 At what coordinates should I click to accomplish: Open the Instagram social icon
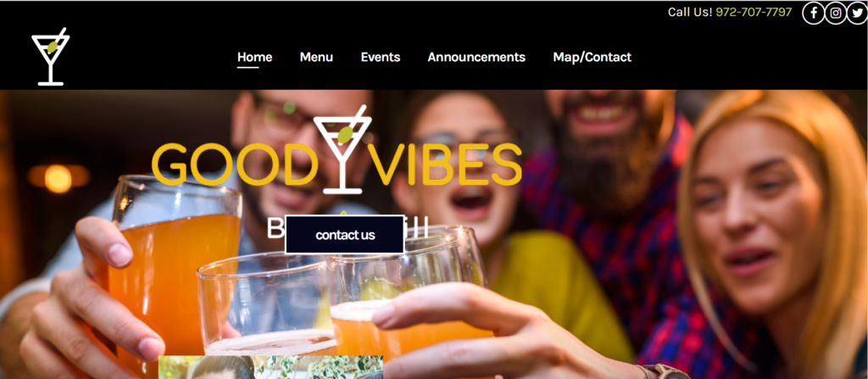tap(835, 14)
